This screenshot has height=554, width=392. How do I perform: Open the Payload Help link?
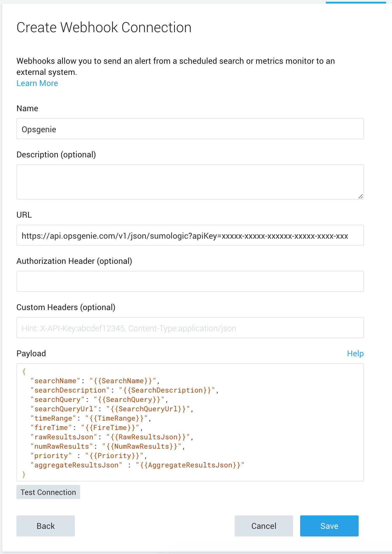[x=355, y=354]
